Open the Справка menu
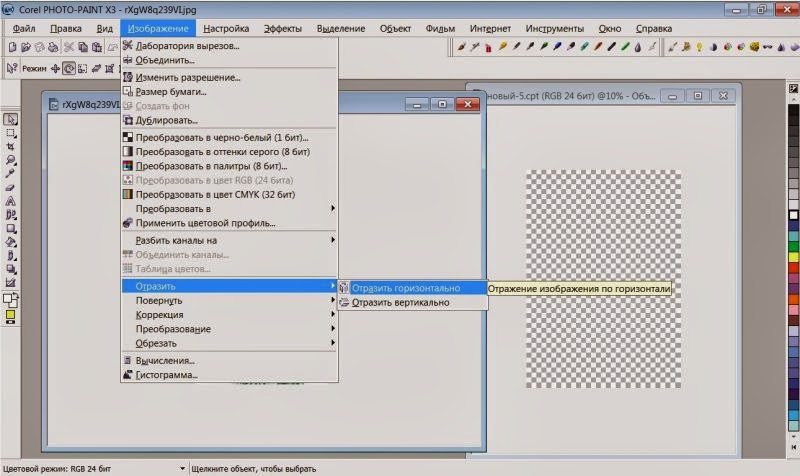Viewport: 800px width, 476px height. click(x=654, y=29)
